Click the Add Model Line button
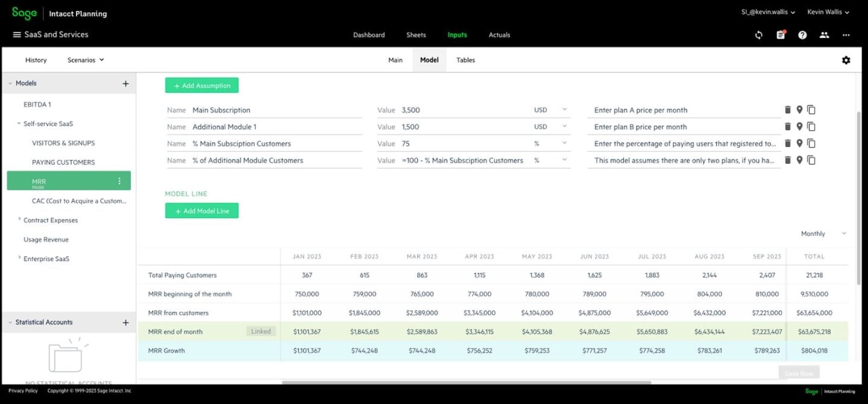 (202, 211)
